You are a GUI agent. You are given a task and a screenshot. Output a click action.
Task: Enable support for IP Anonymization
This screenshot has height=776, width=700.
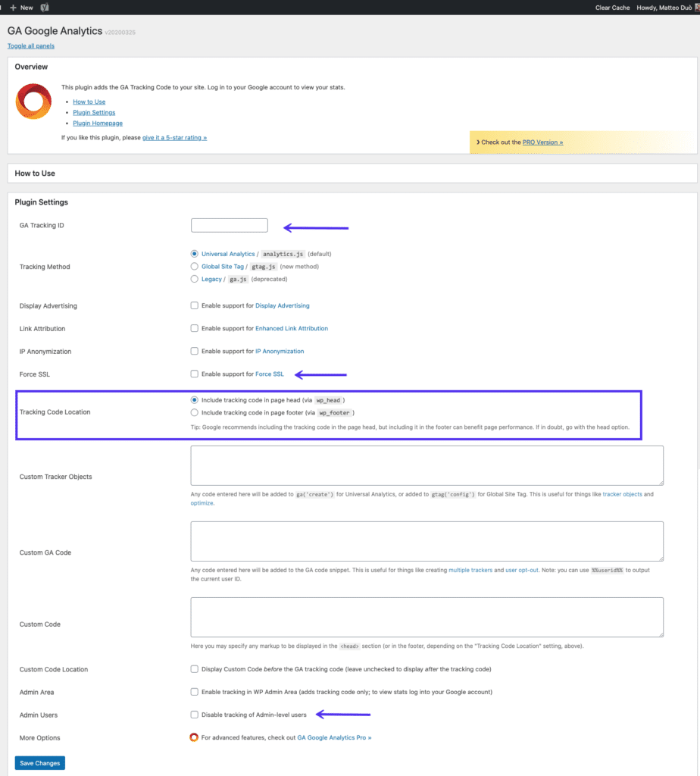(195, 351)
